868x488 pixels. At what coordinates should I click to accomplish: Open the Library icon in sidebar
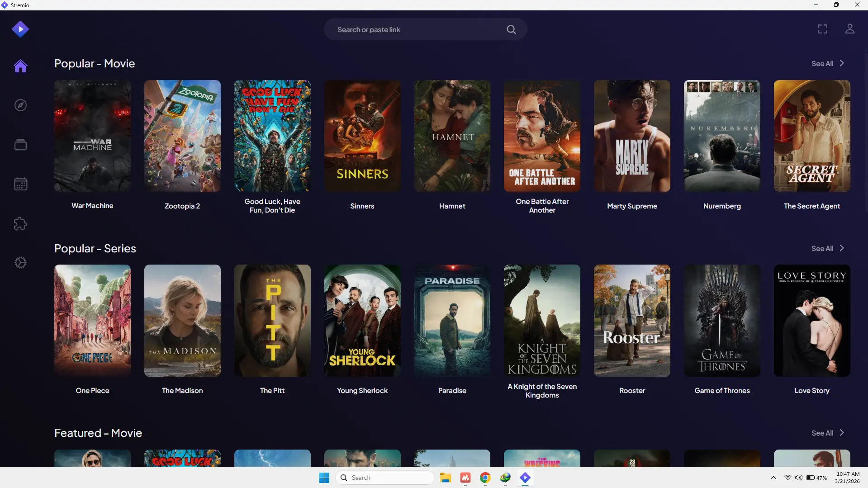(20, 145)
